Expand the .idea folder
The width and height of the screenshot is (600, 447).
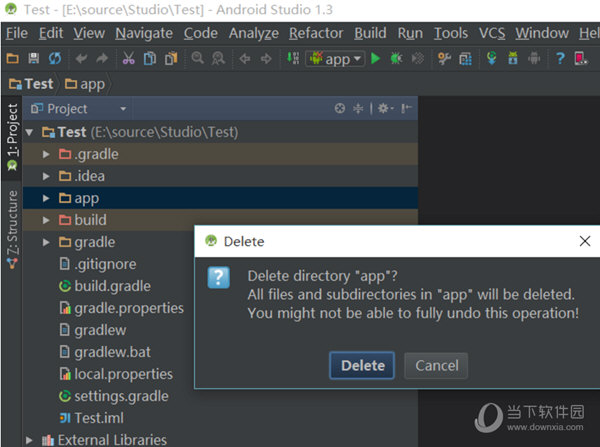point(46,176)
